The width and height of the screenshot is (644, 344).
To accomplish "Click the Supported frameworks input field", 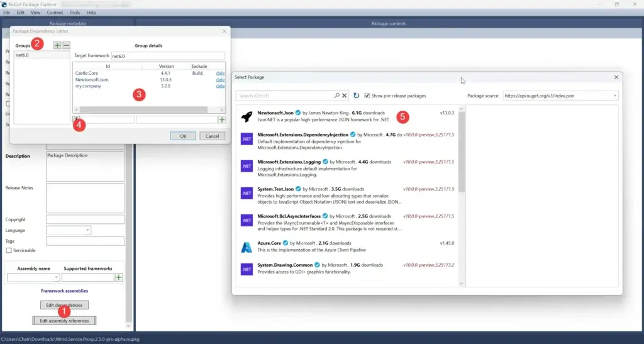I will (88, 277).
